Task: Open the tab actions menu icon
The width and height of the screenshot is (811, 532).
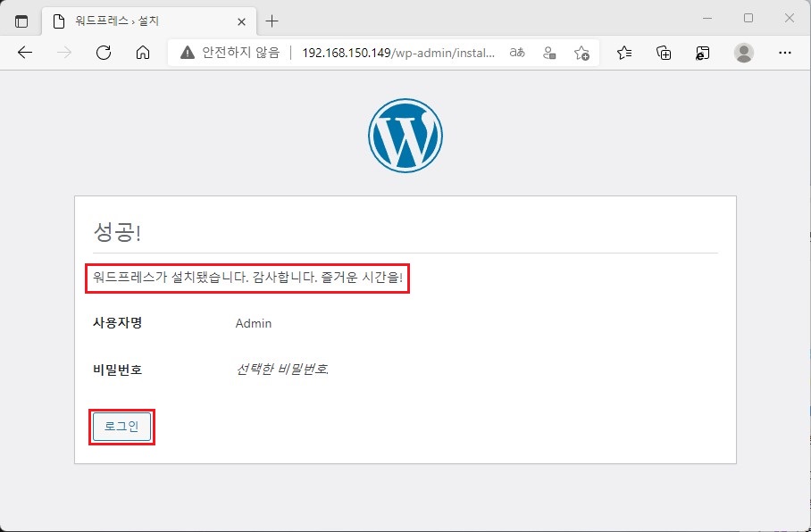Action: (x=21, y=21)
